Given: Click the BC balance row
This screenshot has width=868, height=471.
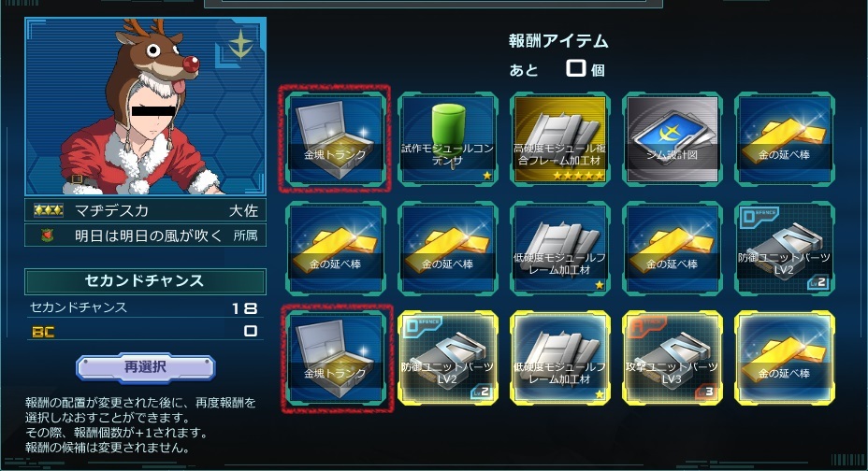Looking at the screenshot, I should [x=145, y=331].
